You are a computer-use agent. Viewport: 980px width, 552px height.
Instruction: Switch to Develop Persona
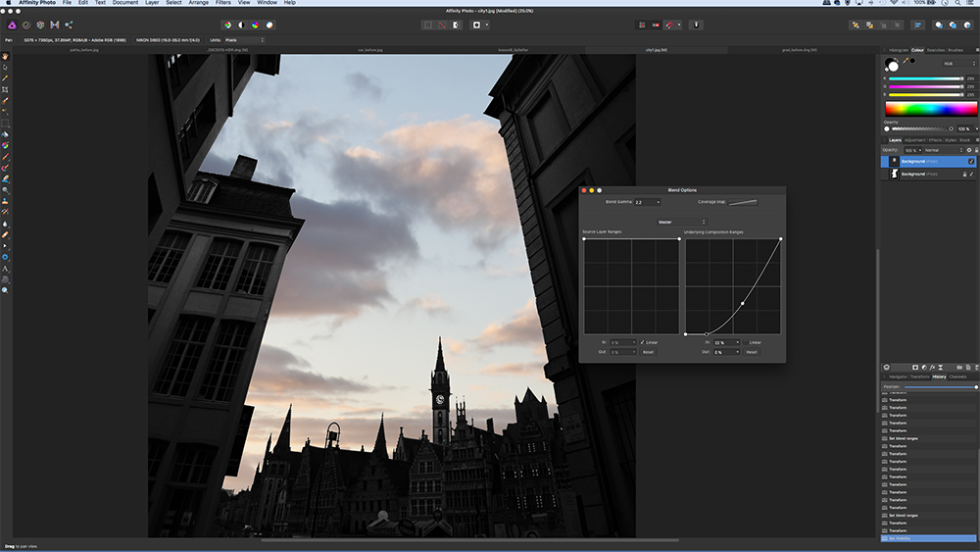pyautogui.click(x=40, y=25)
